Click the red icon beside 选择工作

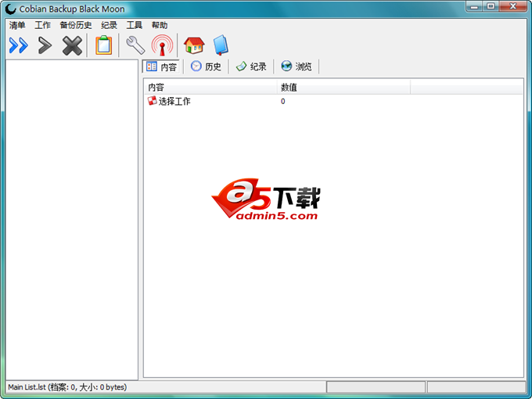pyautogui.click(x=152, y=101)
